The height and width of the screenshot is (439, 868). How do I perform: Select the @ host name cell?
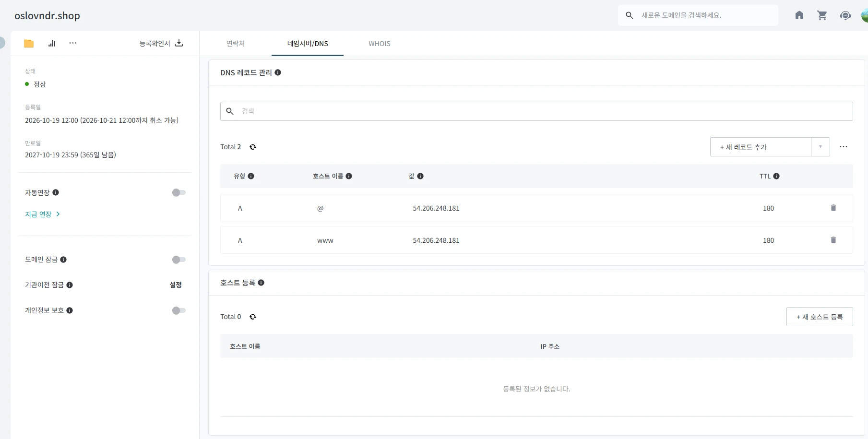(x=321, y=208)
